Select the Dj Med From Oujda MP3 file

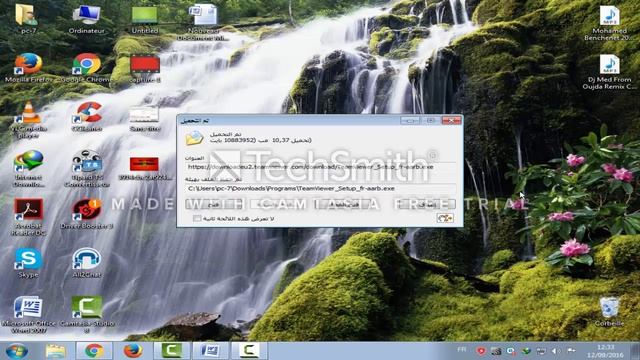pyautogui.click(x=609, y=71)
